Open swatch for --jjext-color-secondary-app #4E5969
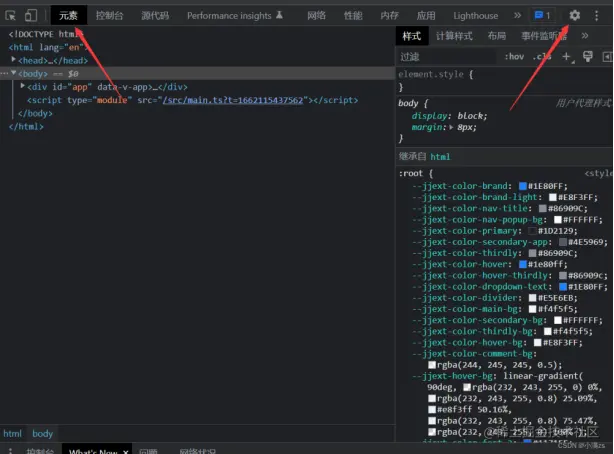 tap(563, 242)
